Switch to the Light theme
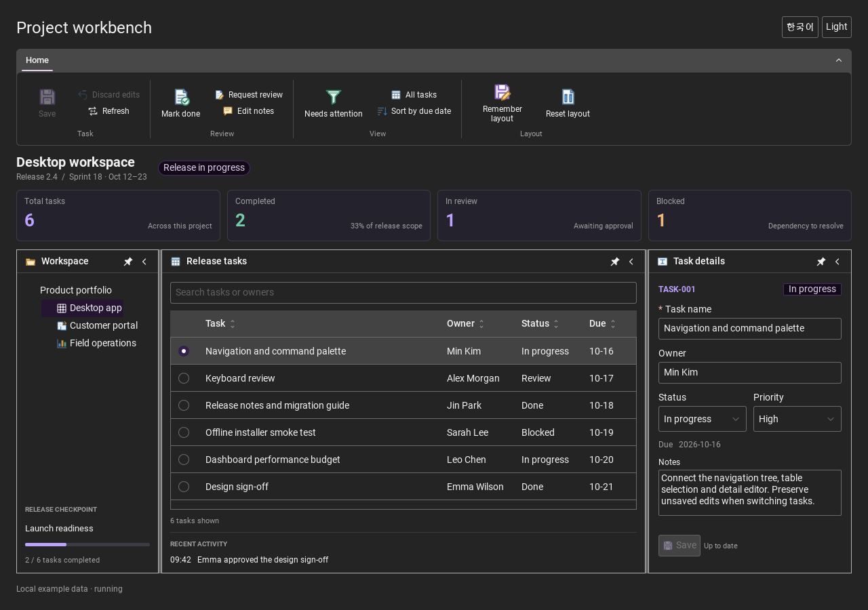This screenshot has width=868, height=610. tap(837, 27)
